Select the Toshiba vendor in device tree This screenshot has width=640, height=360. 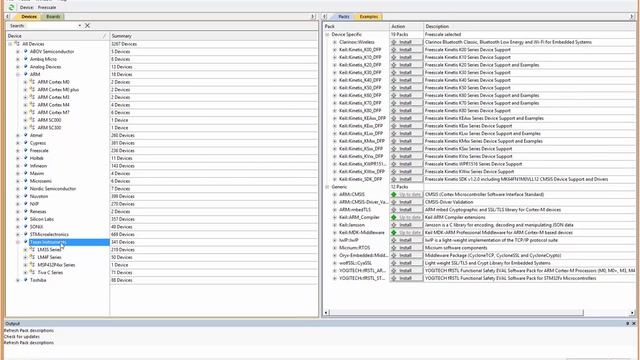38,280
